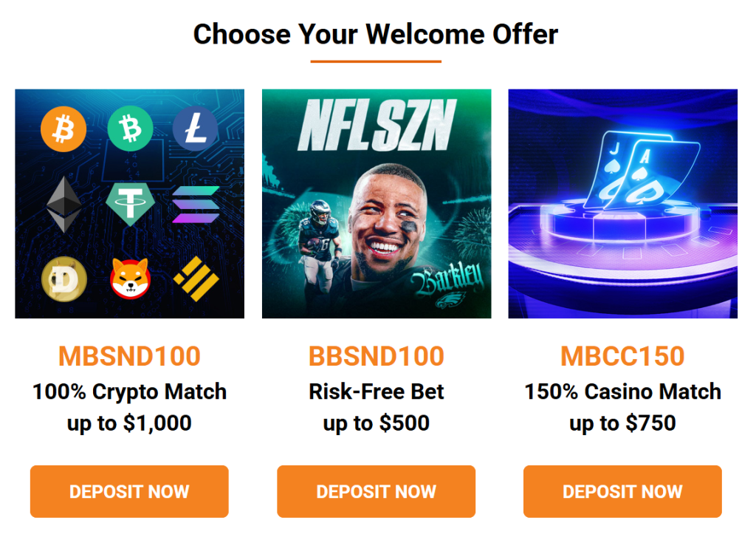The height and width of the screenshot is (540, 756).
Task: Select the BBSND100 promo code text
Action: 376,356
